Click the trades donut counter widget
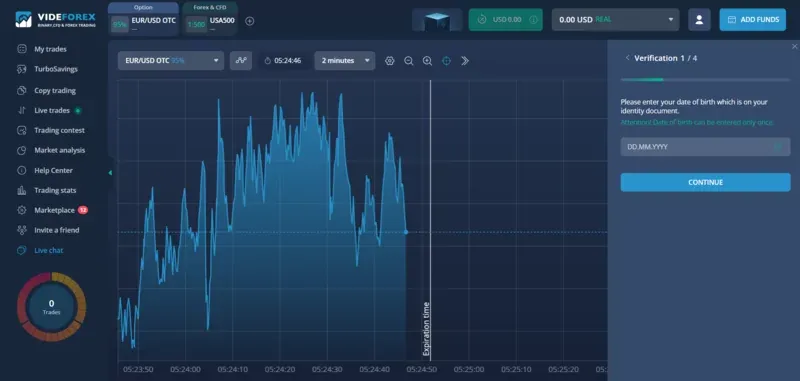This screenshot has width=800, height=381. [52, 307]
